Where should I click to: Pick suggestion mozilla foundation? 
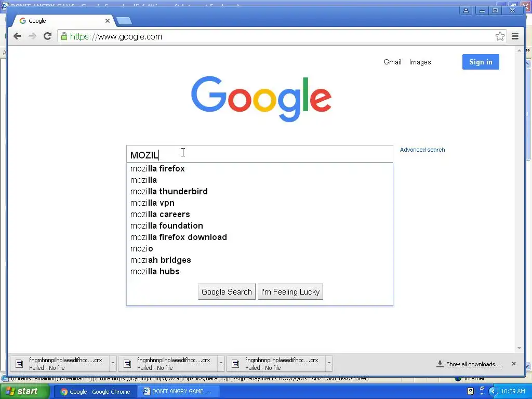point(260,225)
